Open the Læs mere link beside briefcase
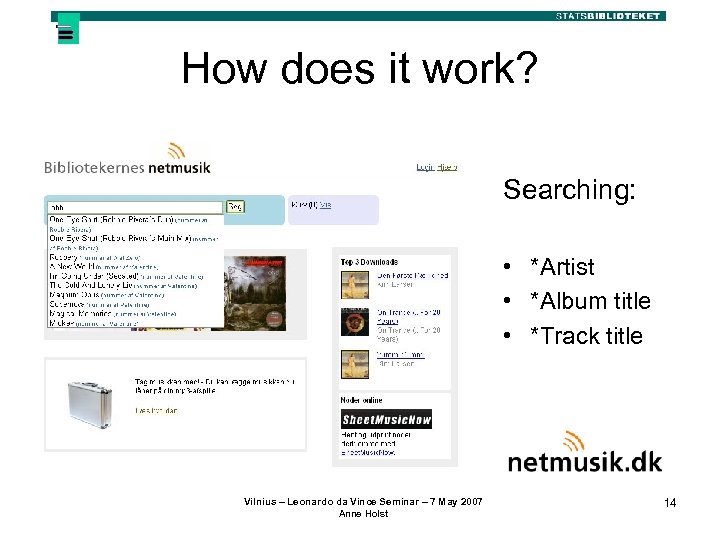 156,411
